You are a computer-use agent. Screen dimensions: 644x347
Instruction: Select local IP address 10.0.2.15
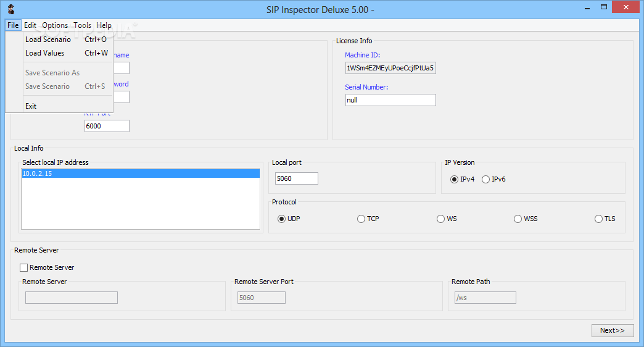141,173
